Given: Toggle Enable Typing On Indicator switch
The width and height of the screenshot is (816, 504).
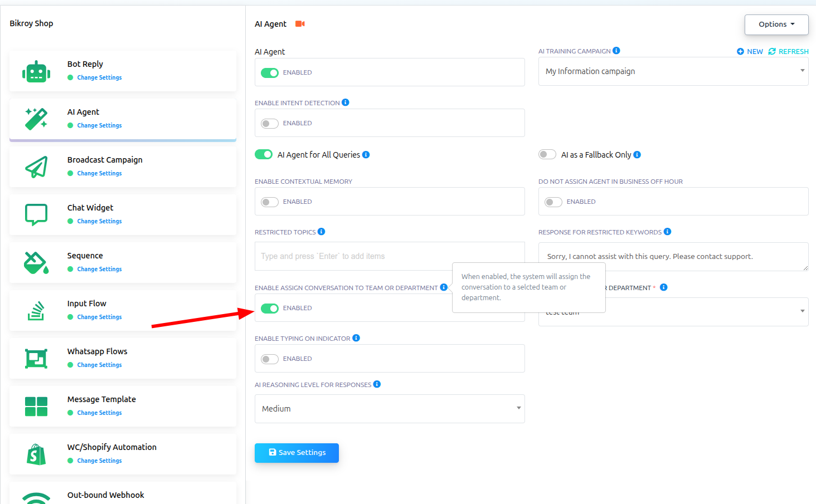Looking at the screenshot, I should (270, 359).
